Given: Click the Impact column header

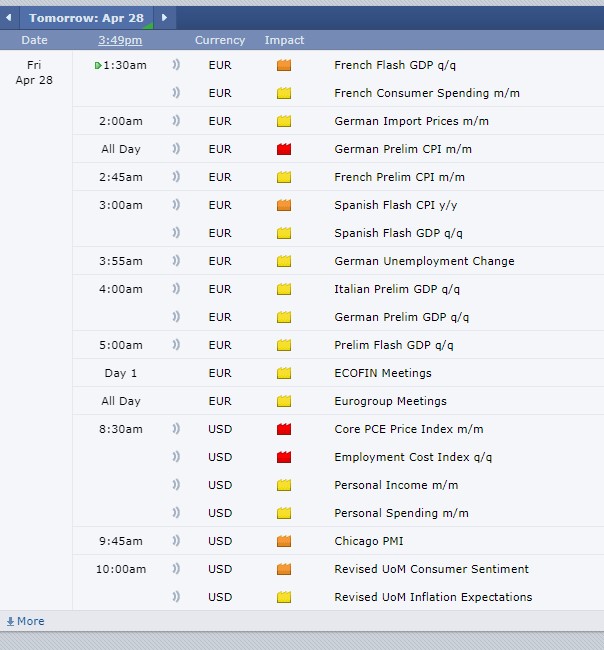Looking at the screenshot, I should pyautogui.click(x=284, y=40).
